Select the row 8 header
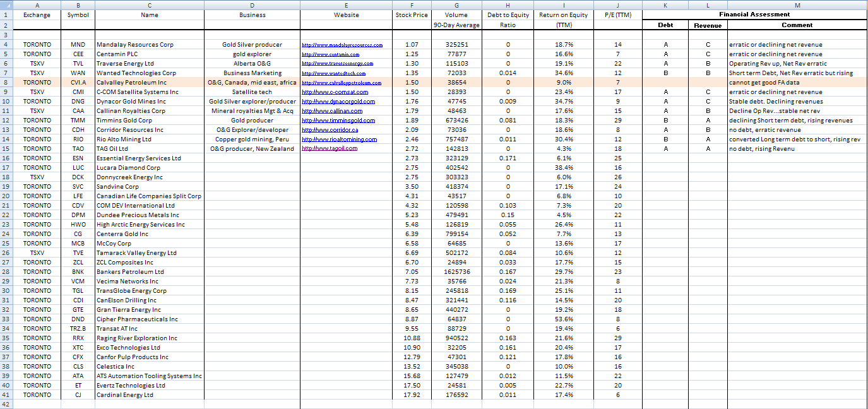Viewport: 868px width, 409px height. tap(6, 83)
